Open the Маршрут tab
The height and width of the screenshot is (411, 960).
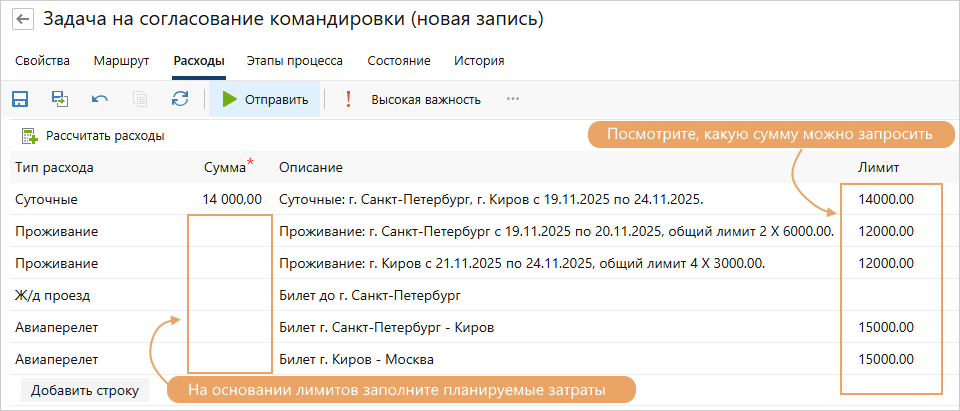tap(121, 61)
